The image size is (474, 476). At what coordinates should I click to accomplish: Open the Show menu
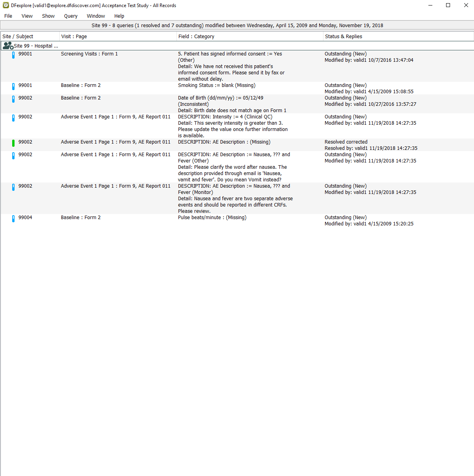48,16
